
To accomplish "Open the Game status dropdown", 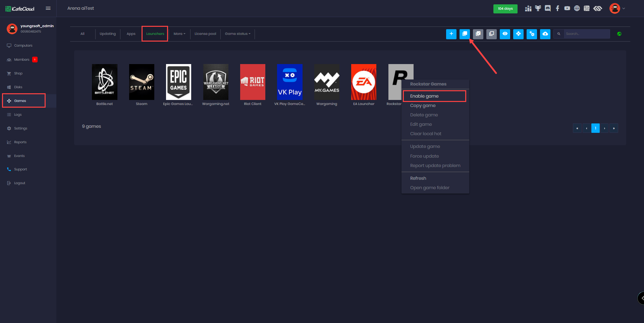I will click(237, 34).
